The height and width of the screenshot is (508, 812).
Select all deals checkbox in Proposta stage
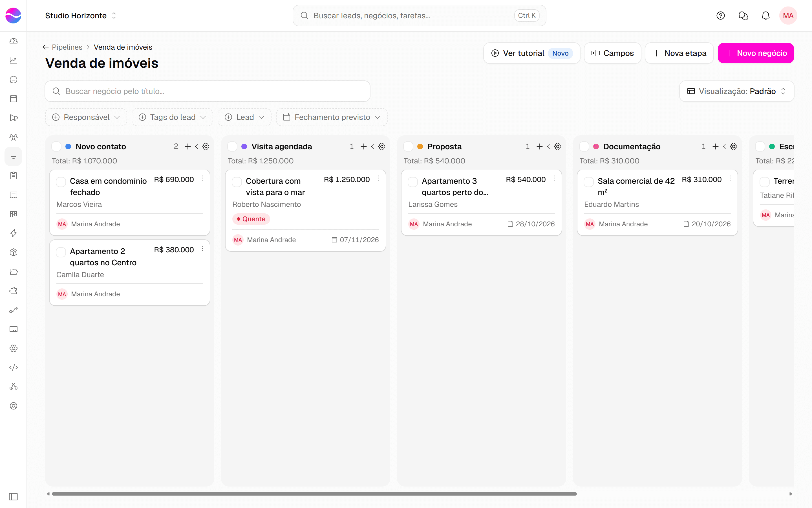click(x=408, y=146)
